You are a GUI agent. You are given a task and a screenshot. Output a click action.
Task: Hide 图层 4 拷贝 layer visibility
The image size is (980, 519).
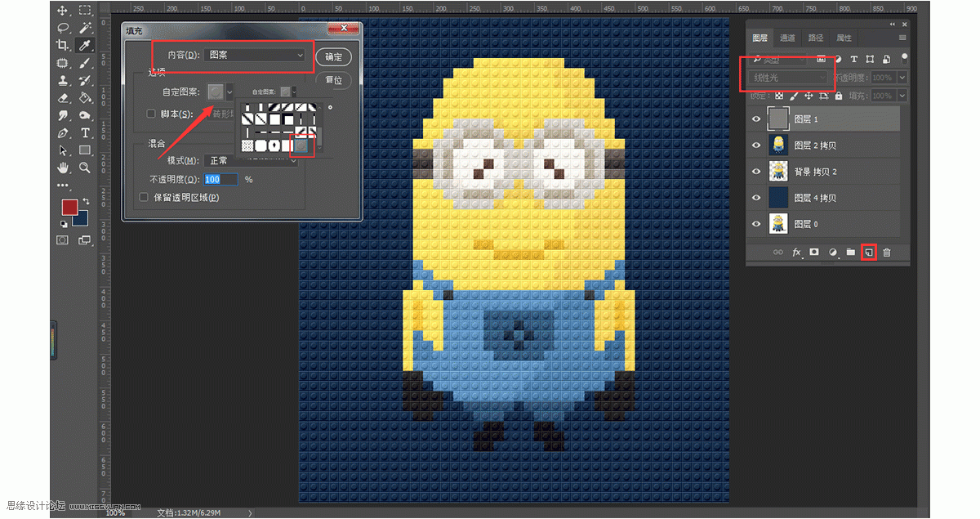tap(756, 198)
